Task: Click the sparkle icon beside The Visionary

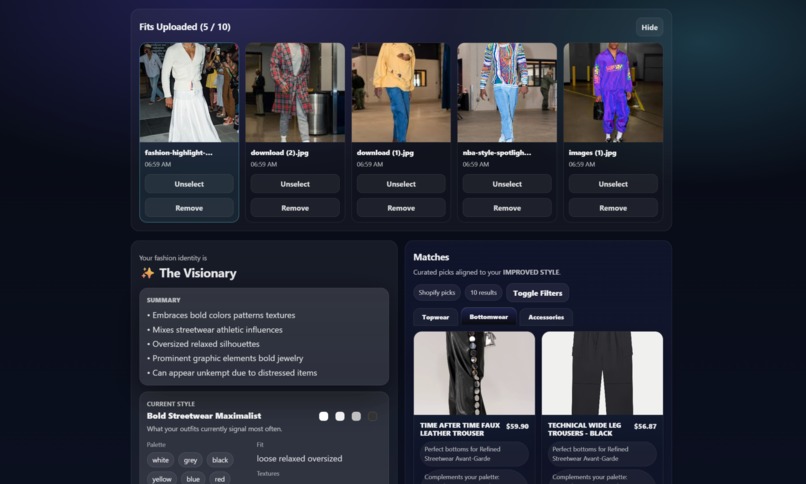Action: [x=148, y=273]
